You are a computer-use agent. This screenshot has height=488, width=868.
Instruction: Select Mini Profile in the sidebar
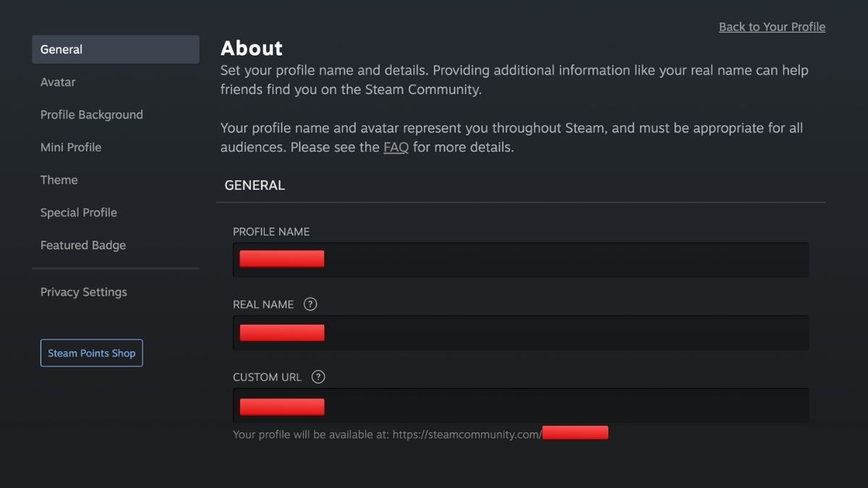(71, 147)
